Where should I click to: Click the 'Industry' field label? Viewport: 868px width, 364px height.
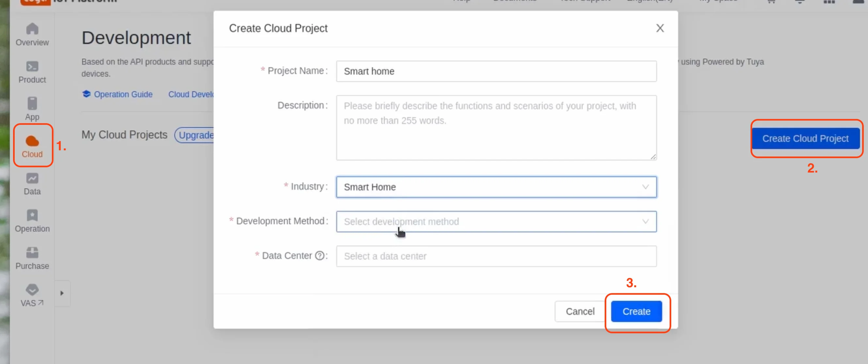307,186
